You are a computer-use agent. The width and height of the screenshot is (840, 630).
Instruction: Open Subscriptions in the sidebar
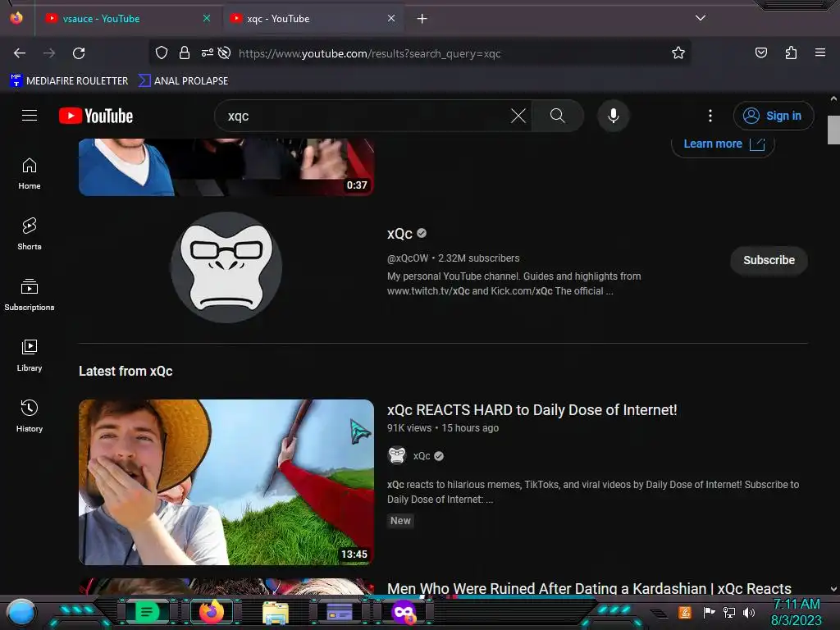click(x=30, y=294)
